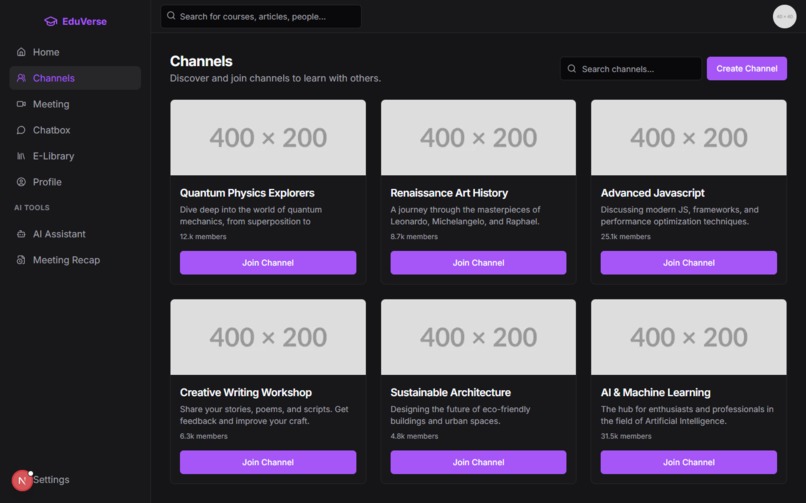Image resolution: width=806 pixels, height=503 pixels.
Task: Click the 'hub for enthusiasts' description text
Action: [x=687, y=415]
